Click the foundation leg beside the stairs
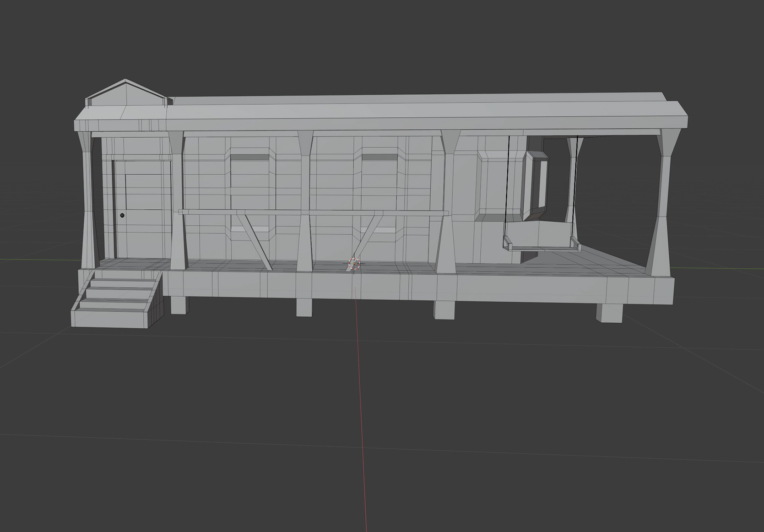Screen dimensions: 764x532 [x=179, y=305]
